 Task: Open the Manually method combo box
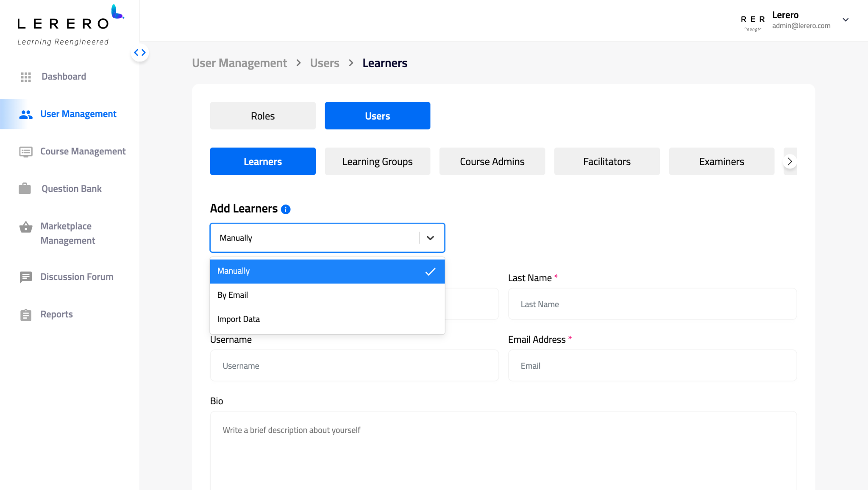327,238
